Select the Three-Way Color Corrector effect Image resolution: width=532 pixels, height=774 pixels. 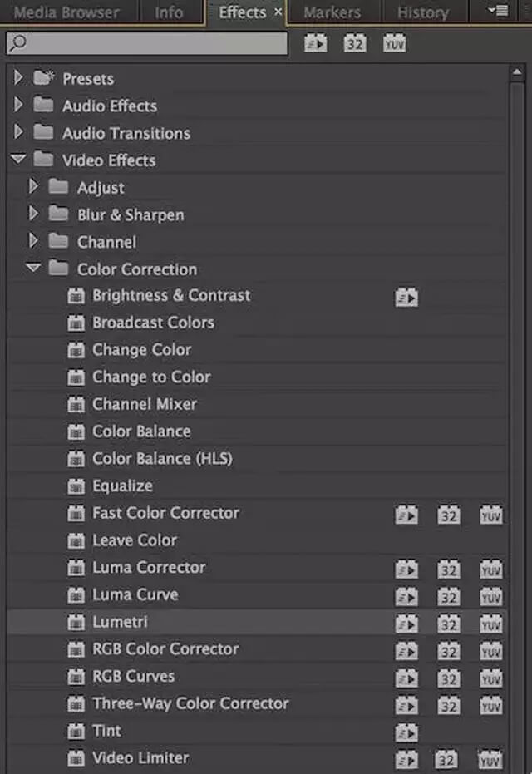(190, 704)
